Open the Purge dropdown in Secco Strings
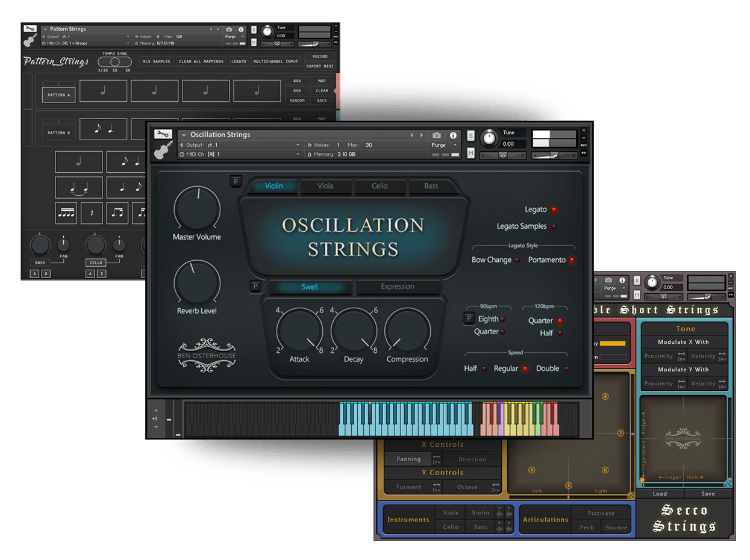The height and width of the screenshot is (560, 750). [614, 288]
